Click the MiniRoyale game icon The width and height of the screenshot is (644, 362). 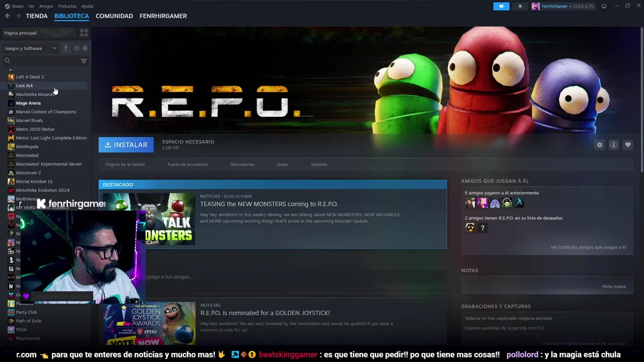pos(11,147)
